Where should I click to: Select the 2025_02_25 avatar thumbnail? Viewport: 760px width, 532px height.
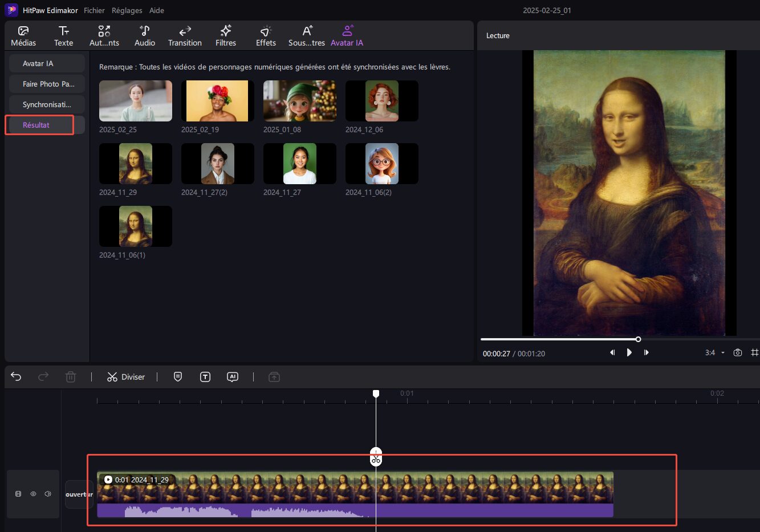[136, 101]
